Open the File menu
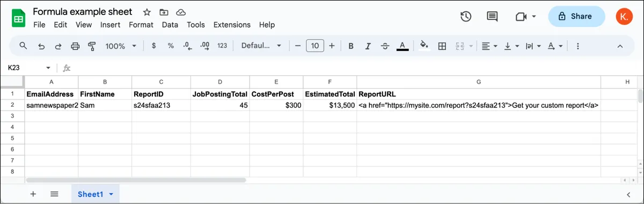This screenshot has width=644, height=204. [39, 25]
